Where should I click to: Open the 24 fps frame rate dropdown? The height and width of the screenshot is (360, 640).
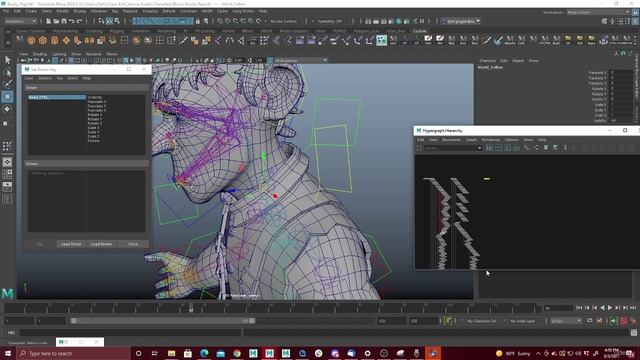pos(566,321)
